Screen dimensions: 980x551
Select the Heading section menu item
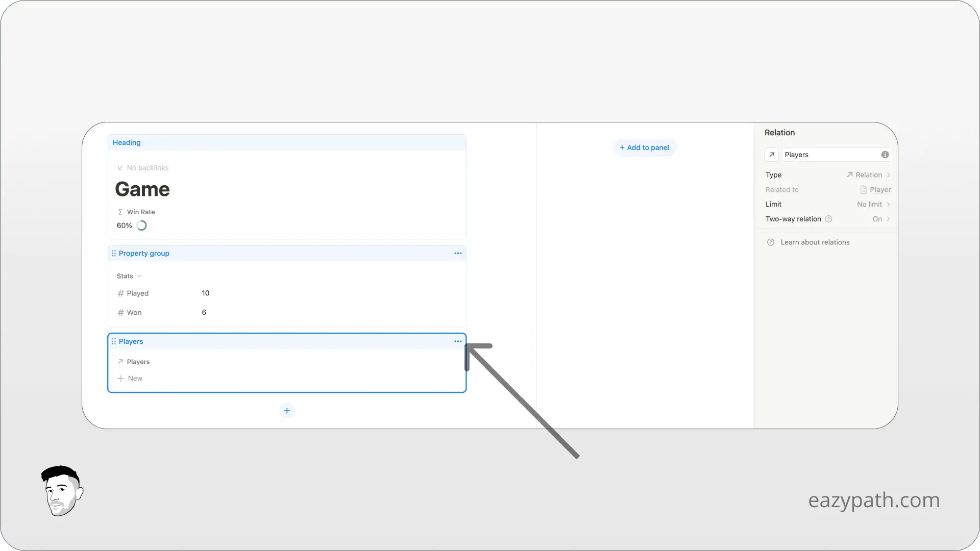(x=127, y=142)
